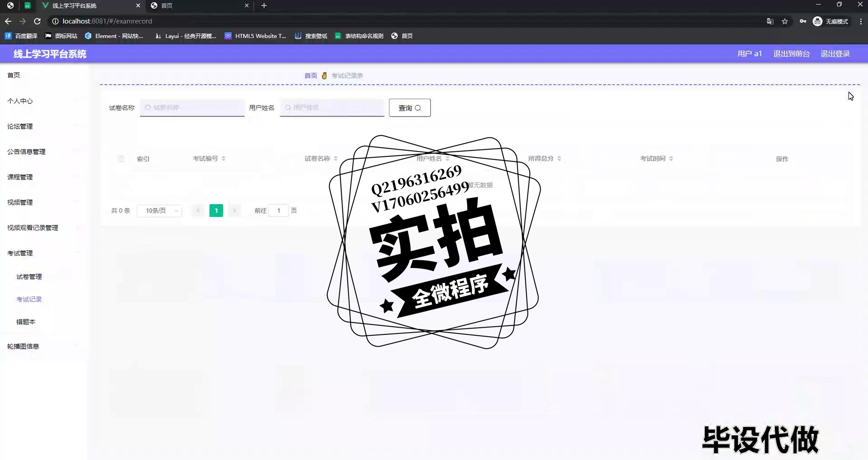Click the address bar URL
Viewport: 868px width, 460px height.
[x=107, y=21]
